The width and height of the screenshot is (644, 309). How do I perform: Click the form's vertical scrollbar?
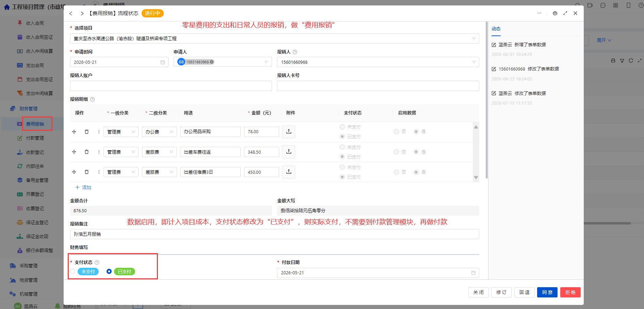pos(487,100)
